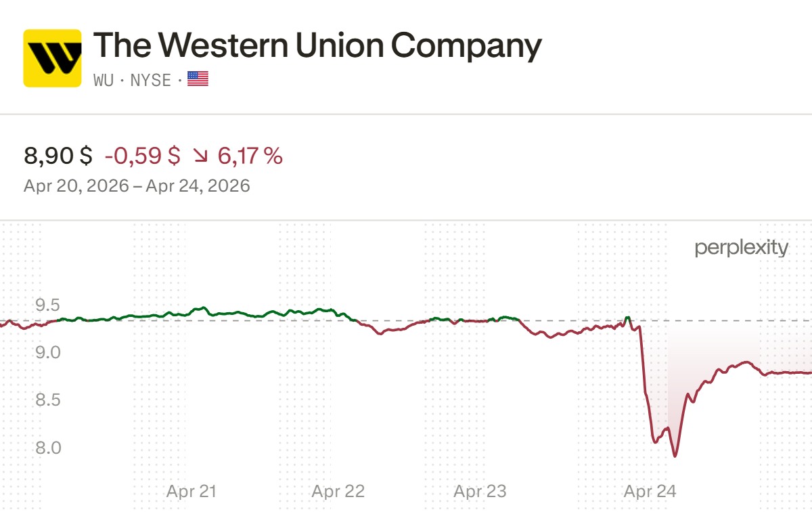
Task: Click the US flag icon
Action: pos(198,80)
